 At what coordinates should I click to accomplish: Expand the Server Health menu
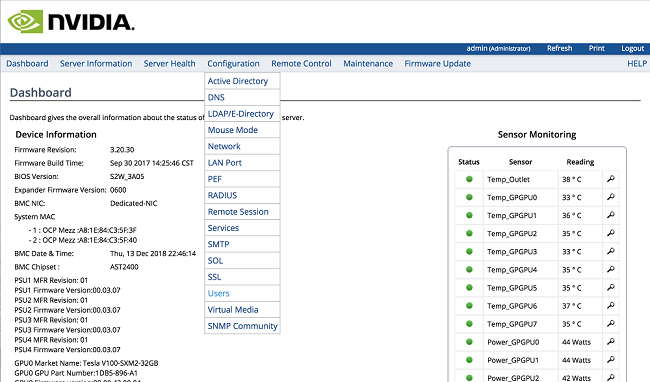[x=170, y=64]
